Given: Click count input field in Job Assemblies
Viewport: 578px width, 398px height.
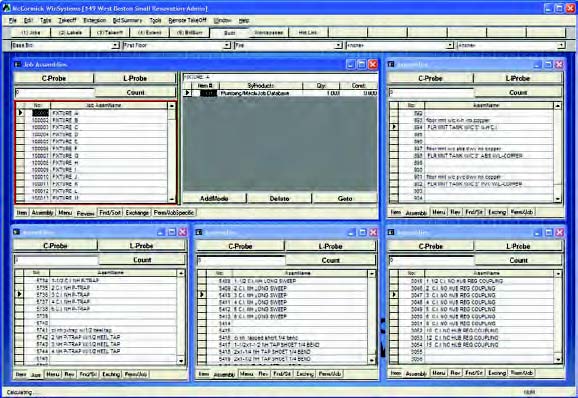Looking at the screenshot, I should point(54,92).
